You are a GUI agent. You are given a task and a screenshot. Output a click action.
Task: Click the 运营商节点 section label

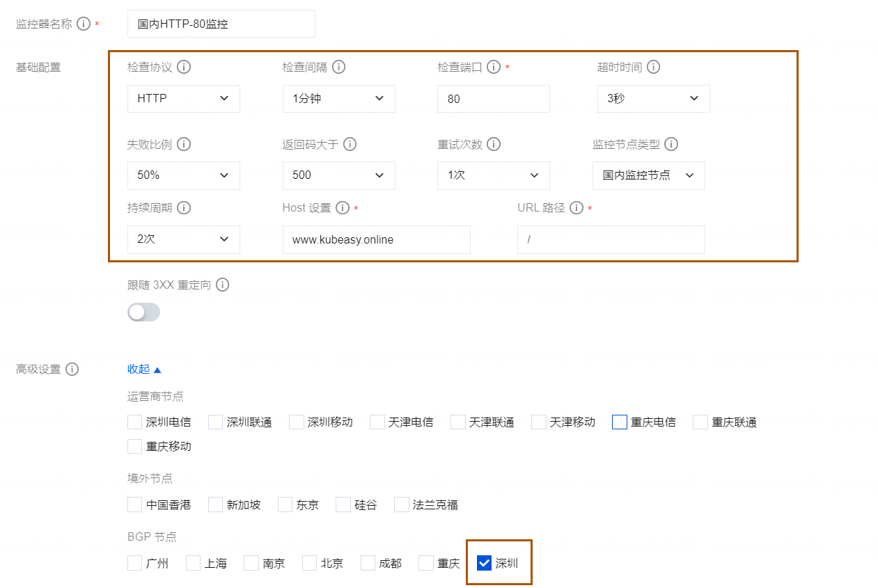tap(155, 396)
